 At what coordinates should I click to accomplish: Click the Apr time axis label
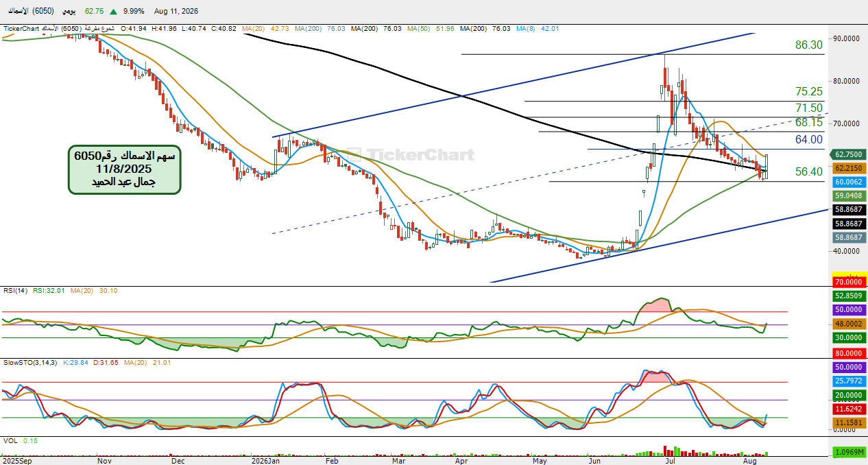tap(463, 462)
